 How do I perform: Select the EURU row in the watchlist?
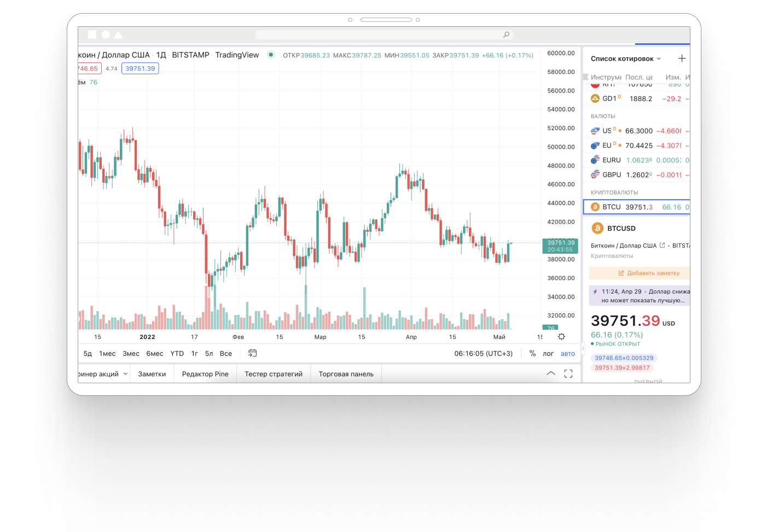(637, 160)
